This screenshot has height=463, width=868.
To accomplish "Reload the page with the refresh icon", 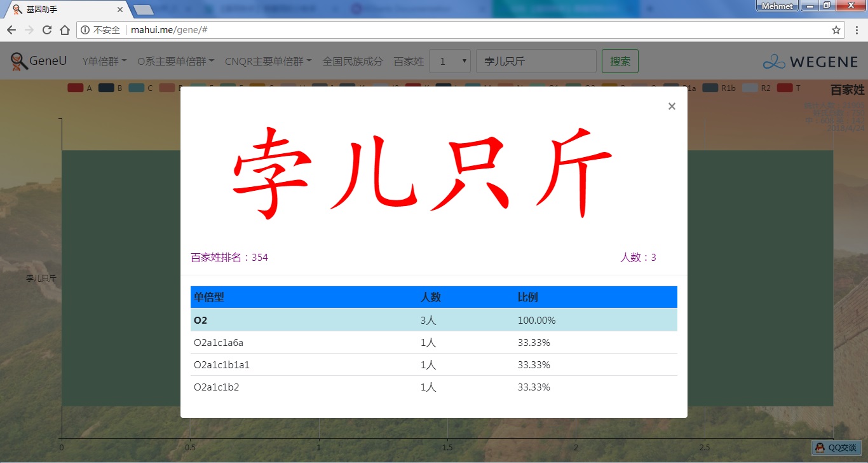I will point(47,30).
